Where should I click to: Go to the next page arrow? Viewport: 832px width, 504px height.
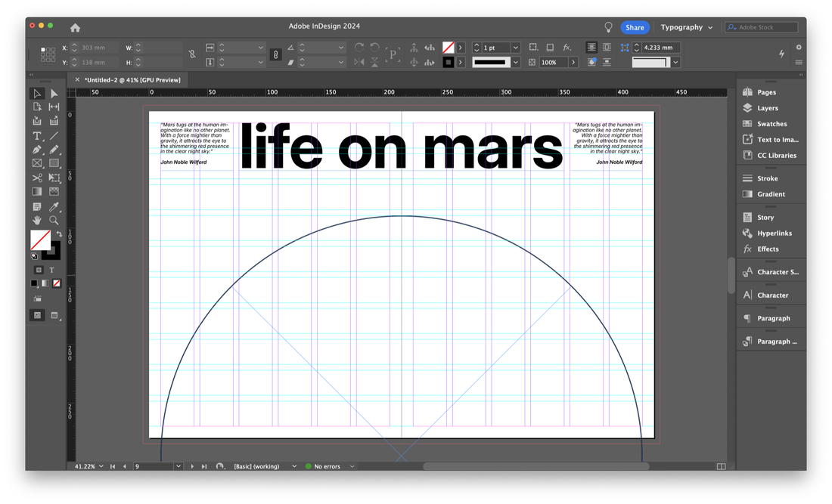(192, 466)
